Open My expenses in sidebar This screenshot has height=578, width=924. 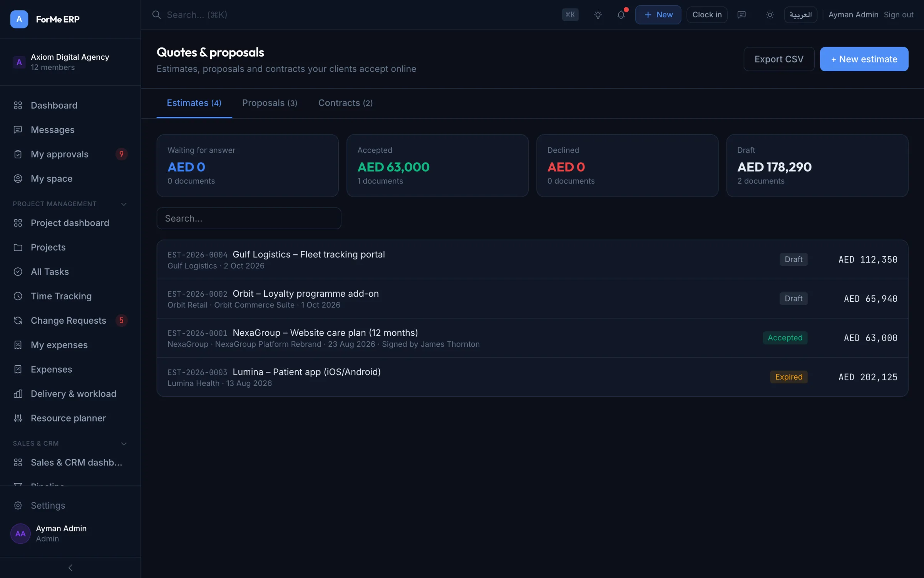tap(70, 345)
